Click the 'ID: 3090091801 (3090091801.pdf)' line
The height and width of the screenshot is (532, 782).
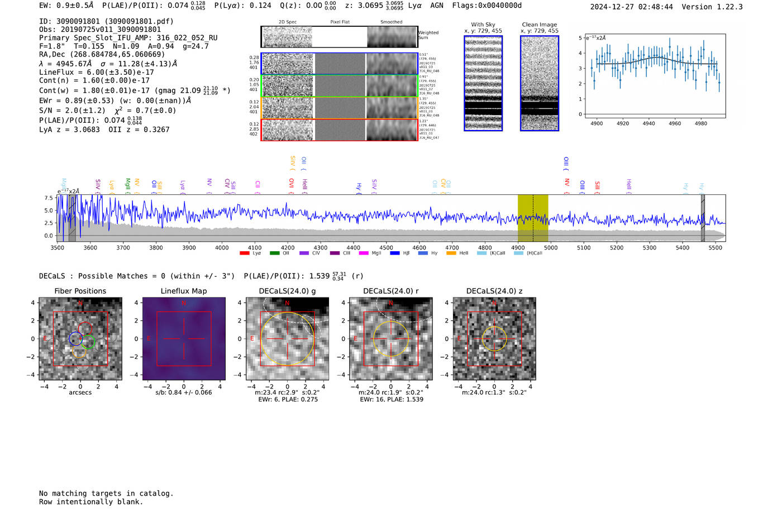106,21
